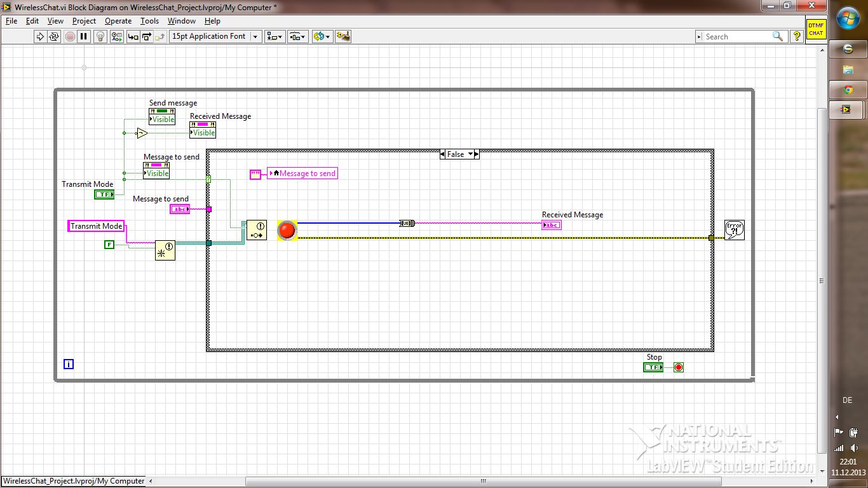
Task: Select next case with the right arrow
Action: pyautogui.click(x=477, y=154)
